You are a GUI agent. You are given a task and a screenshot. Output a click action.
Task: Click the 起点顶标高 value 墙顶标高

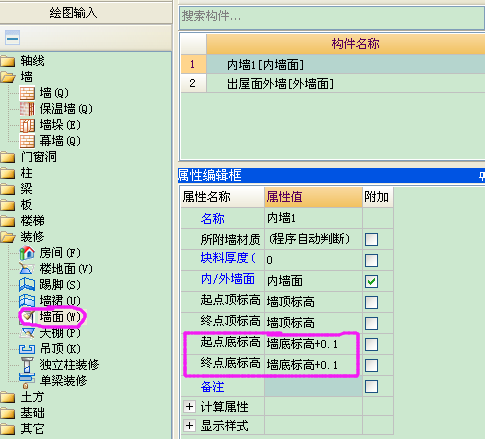click(313, 302)
